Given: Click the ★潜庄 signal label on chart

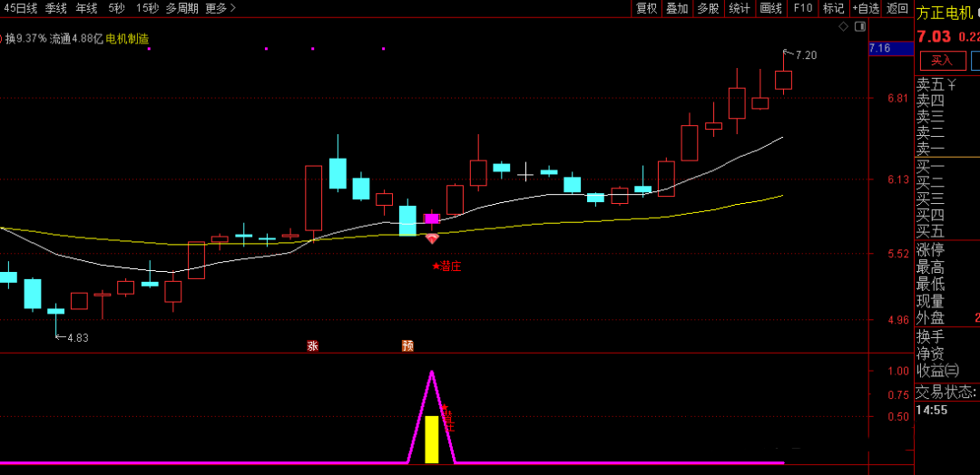Looking at the screenshot, I should (x=446, y=266).
